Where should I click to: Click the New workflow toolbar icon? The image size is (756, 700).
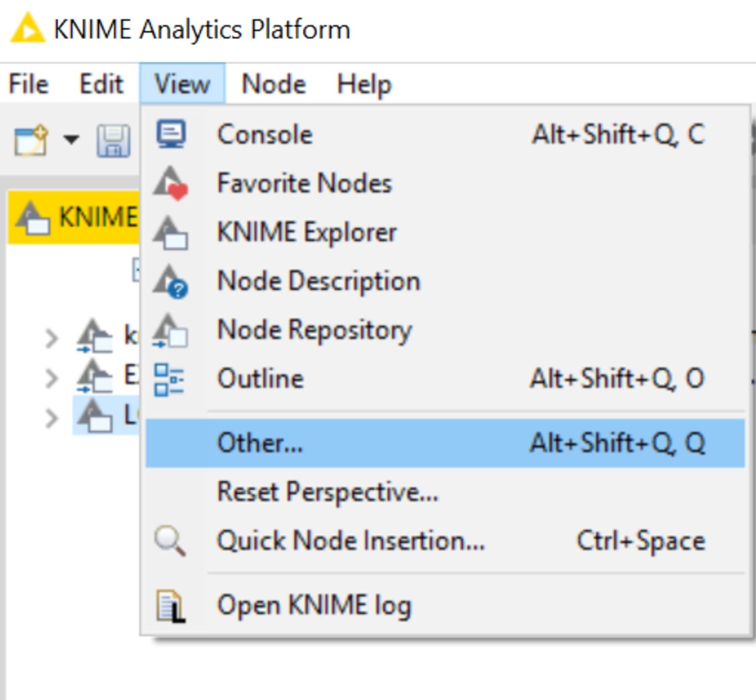pos(31,140)
